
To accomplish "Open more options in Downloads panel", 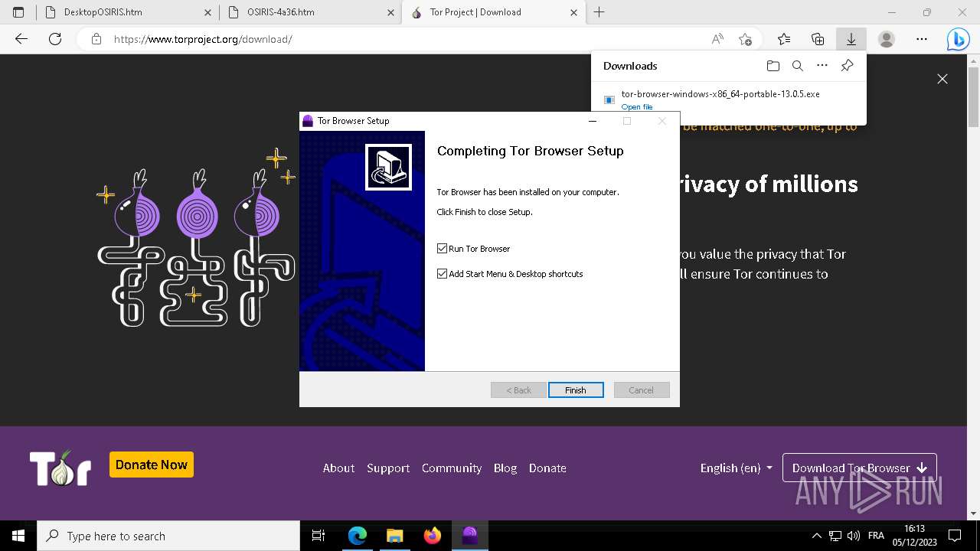I will tap(822, 66).
